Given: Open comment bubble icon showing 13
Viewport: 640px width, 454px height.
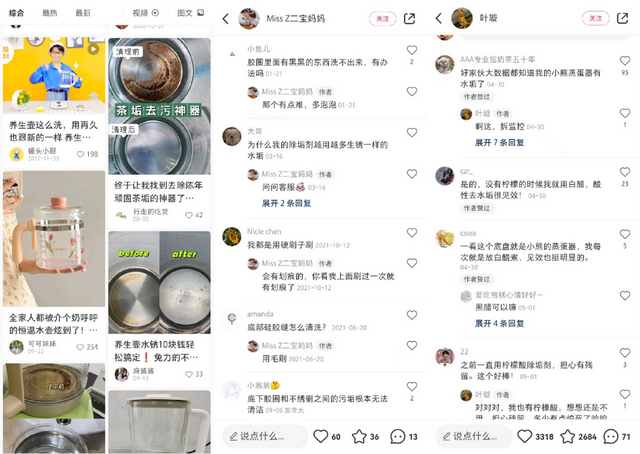Looking at the screenshot, I should (x=398, y=436).
